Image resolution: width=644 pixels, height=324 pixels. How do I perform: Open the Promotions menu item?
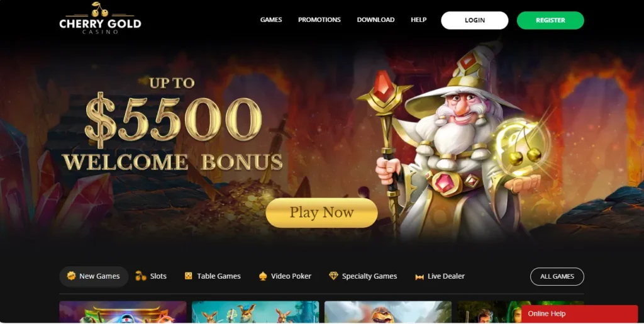point(319,20)
